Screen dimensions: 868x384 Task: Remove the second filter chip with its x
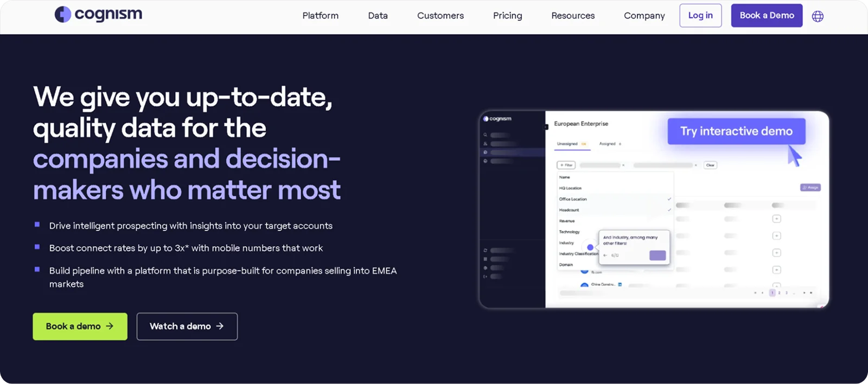coord(695,165)
